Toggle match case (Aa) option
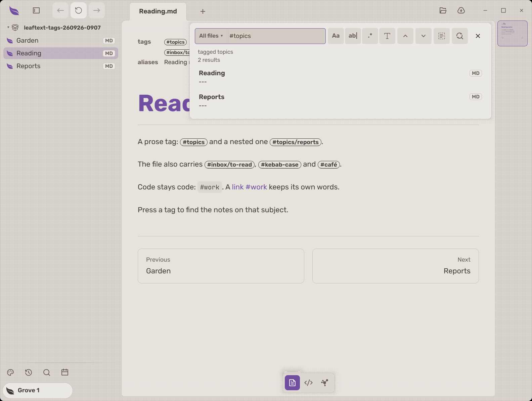The width and height of the screenshot is (532, 401). pos(336,36)
